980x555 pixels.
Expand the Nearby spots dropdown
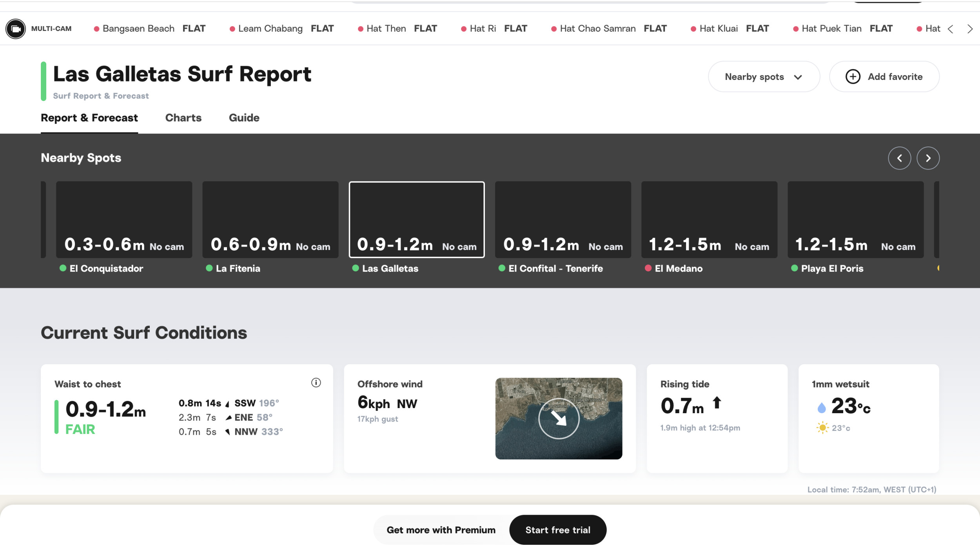[763, 77]
